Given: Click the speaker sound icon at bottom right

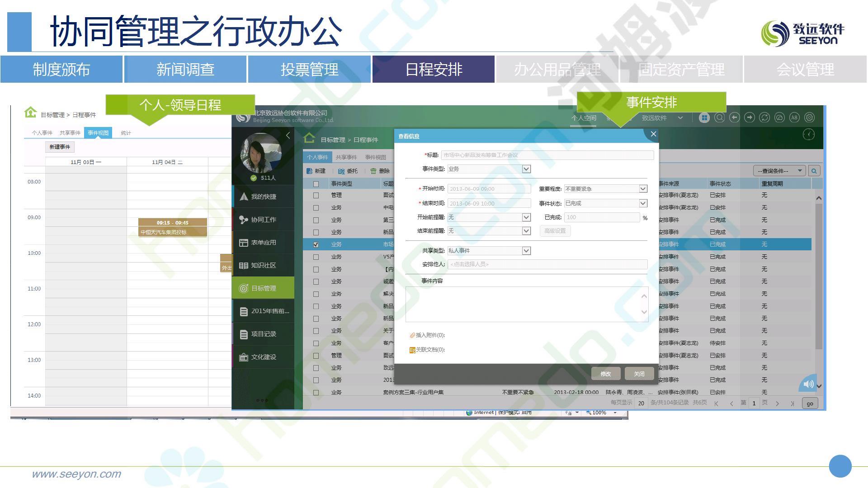Looking at the screenshot, I should (808, 384).
